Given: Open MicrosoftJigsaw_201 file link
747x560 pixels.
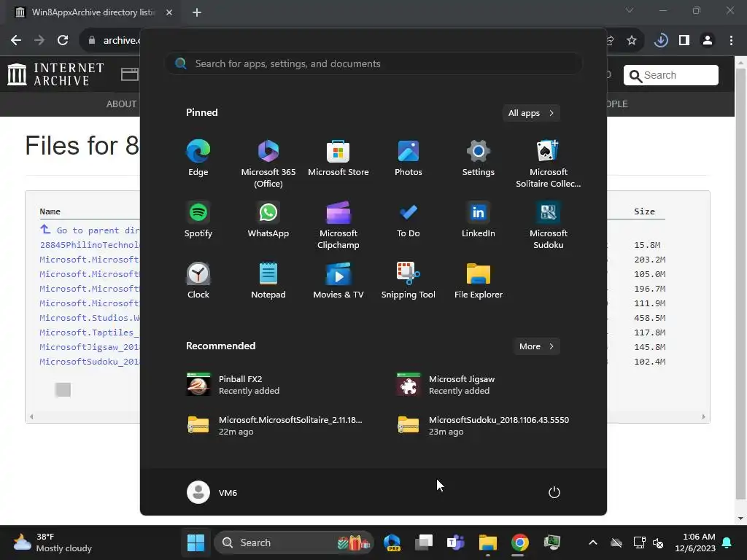Looking at the screenshot, I should click(90, 347).
